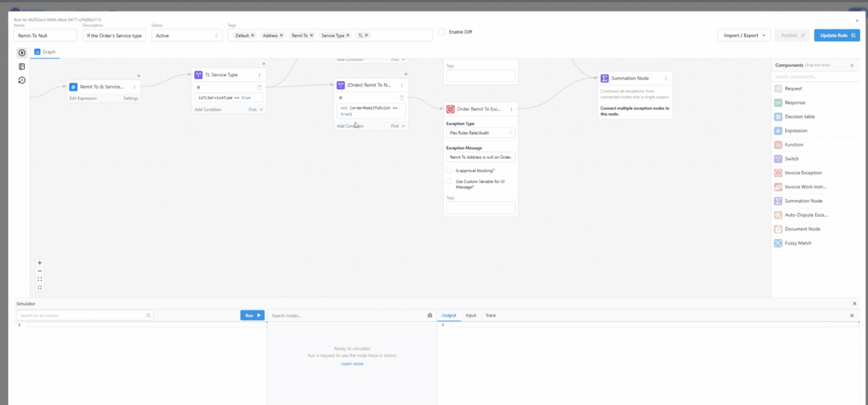This screenshot has height=405, width=868.
Task: Open the Summation Node three-dot menu
Action: (x=666, y=79)
